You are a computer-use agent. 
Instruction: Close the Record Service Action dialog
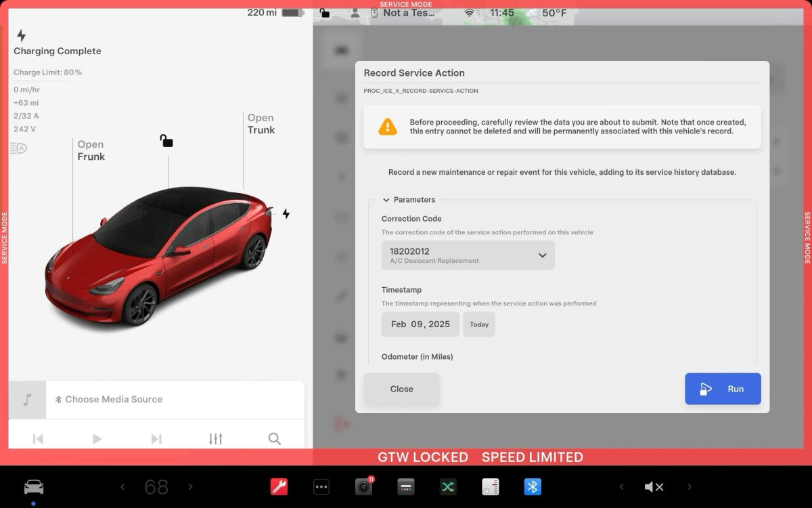[x=401, y=389]
